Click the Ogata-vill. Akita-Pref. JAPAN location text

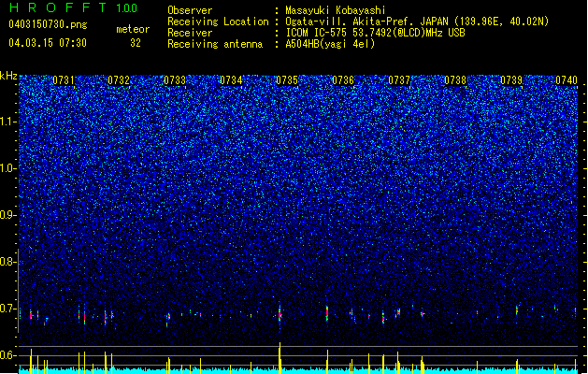tap(417, 22)
